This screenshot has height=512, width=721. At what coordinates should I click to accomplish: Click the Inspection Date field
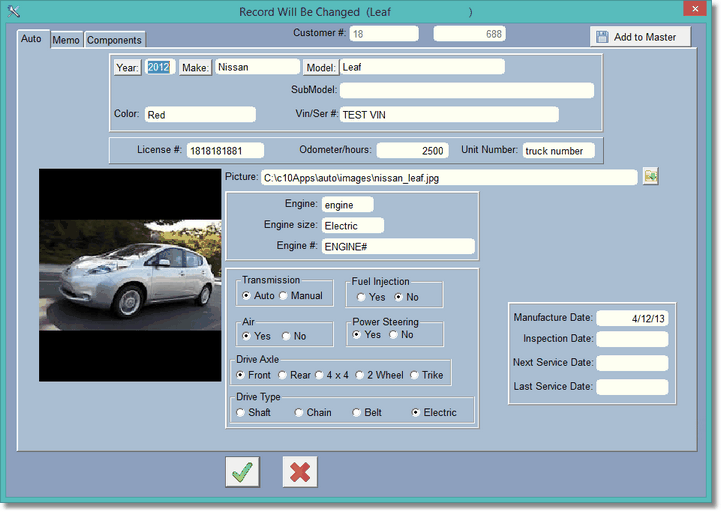coord(632,340)
